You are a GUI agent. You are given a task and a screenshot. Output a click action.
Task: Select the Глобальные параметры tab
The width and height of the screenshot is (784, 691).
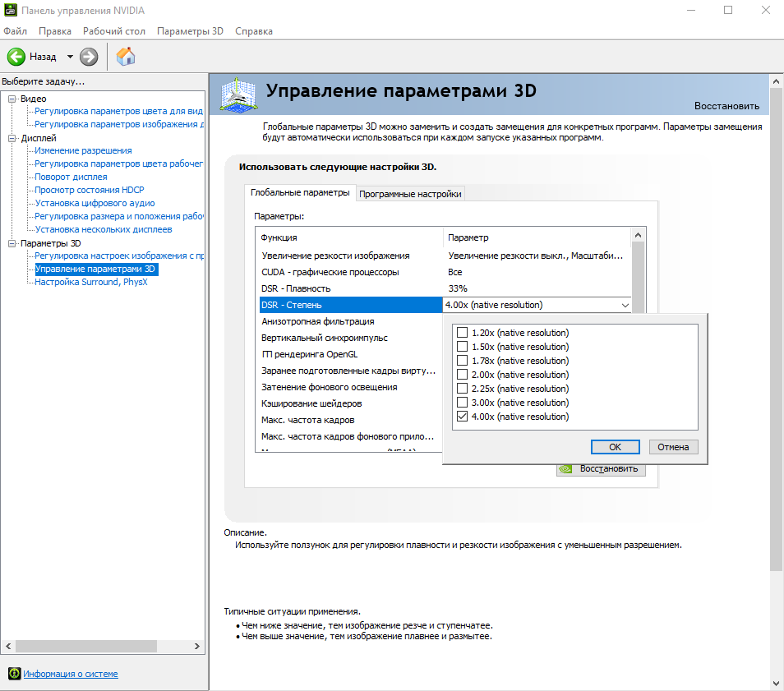300,192
